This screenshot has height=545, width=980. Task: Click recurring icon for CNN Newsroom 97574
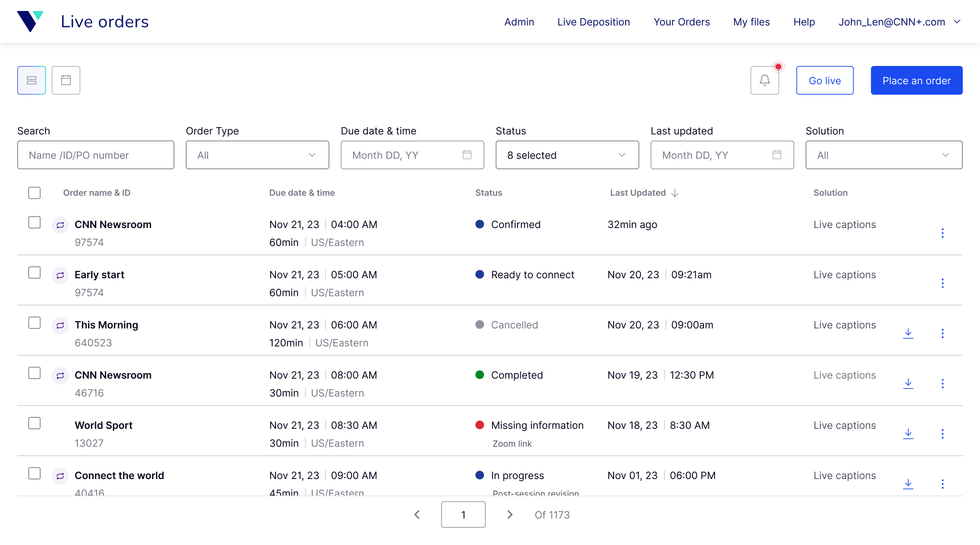60,225
